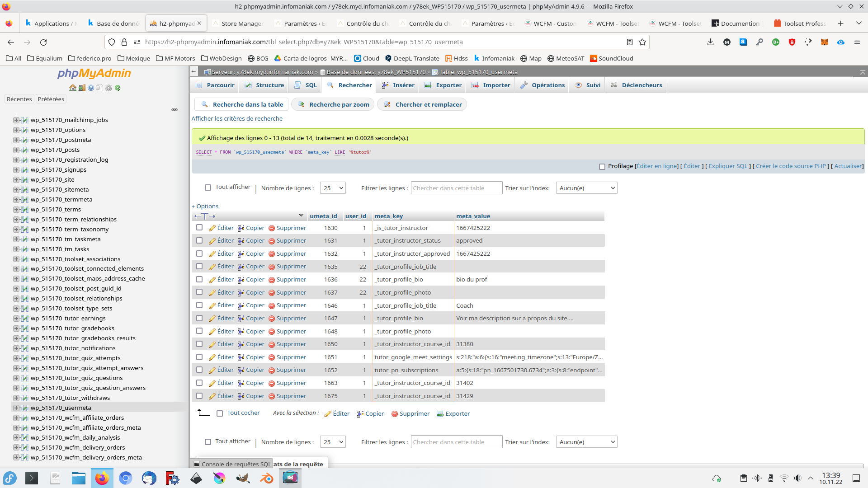The image size is (868, 488).
Task: Click the Chercher et remplacer button
Action: [x=422, y=104]
